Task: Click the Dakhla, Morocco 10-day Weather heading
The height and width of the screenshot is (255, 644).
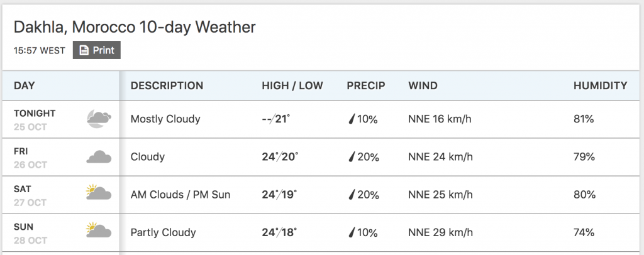Action: [x=135, y=27]
